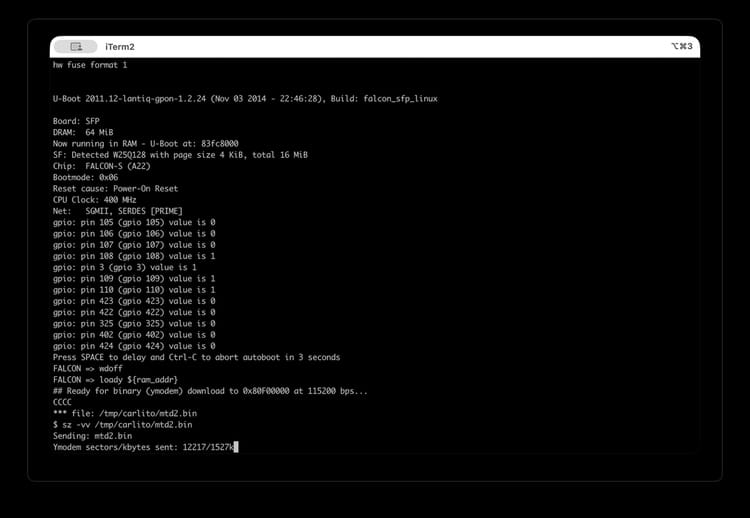This screenshot has height=518, width=750.
Task: Click the ⌥⌘3 shortcut indicator
Action: [682, 46]
